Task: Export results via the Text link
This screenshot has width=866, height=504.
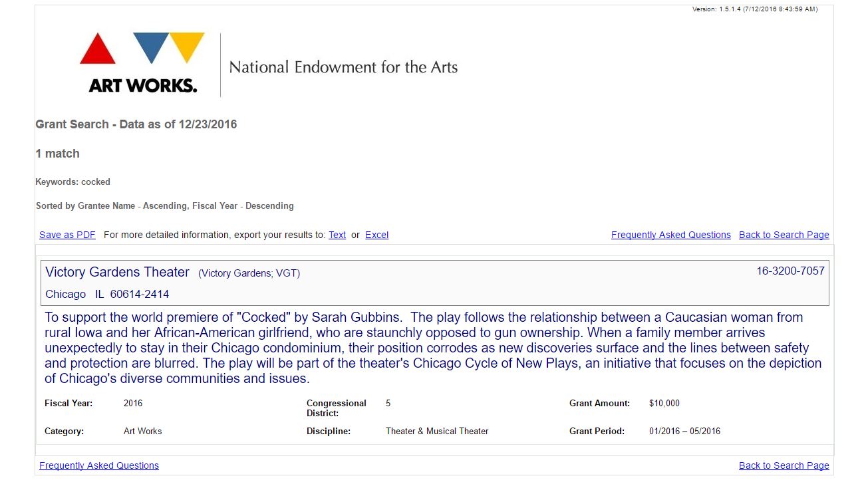Action: [x=337, y=235]
